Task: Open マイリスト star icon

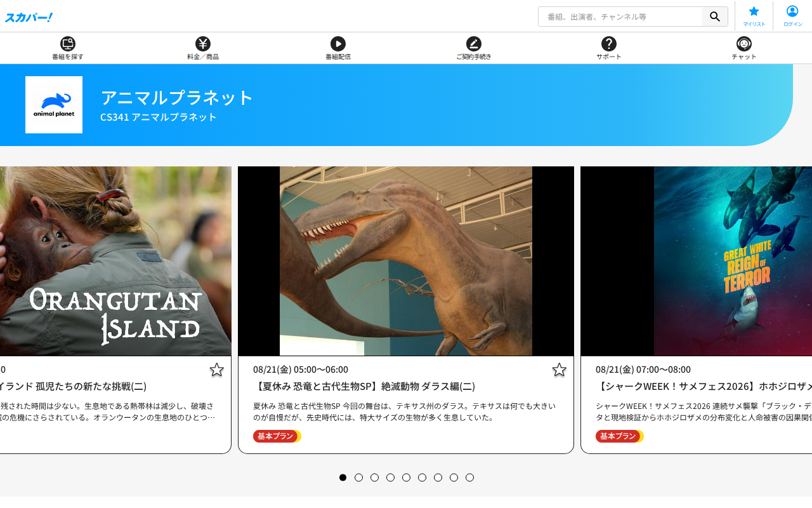Action: [x=754, y=16]
